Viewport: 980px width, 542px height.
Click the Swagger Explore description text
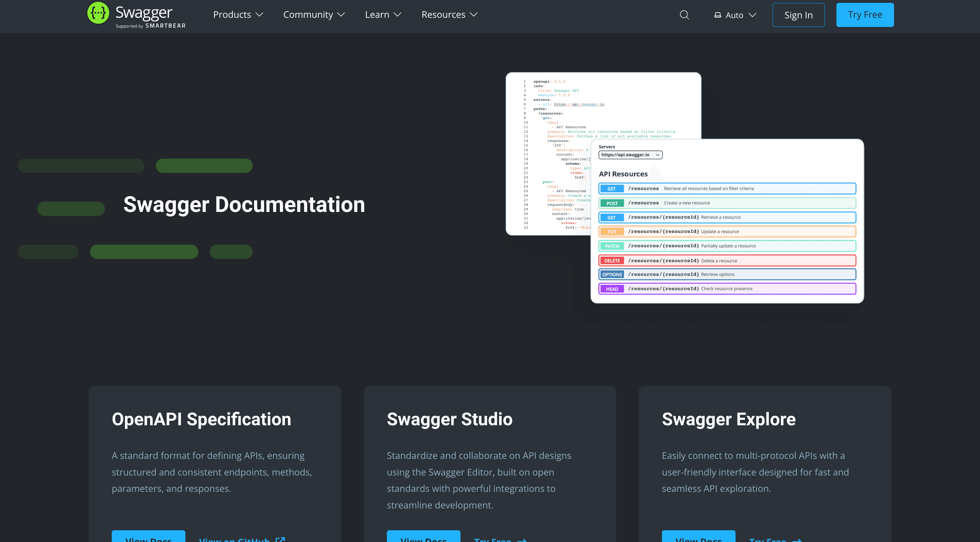pos(755,472)
